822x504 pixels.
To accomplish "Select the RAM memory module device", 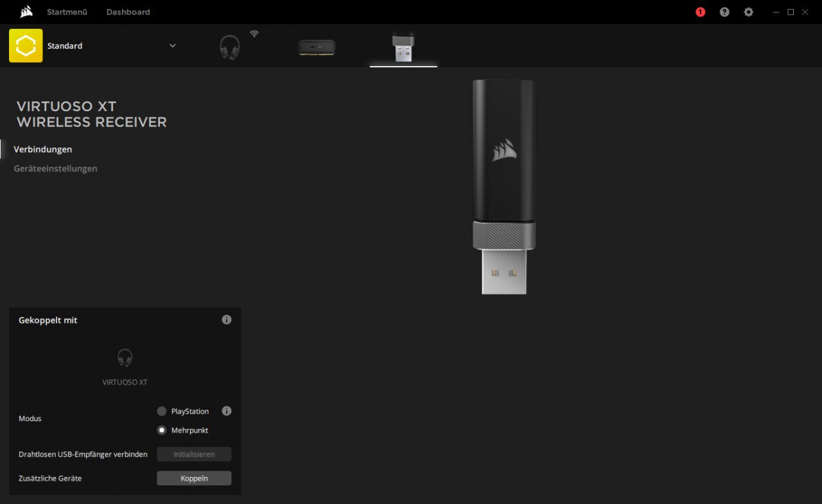I will (x=317, y=47).
